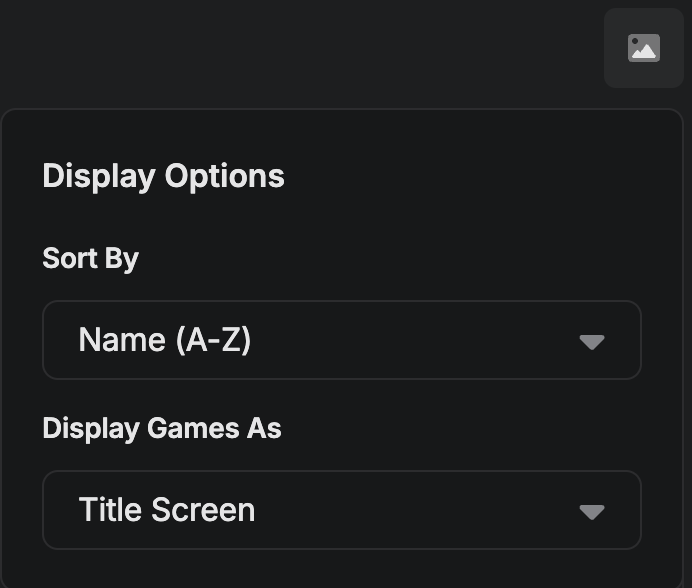The width and height of the screenshot is (692, 588).
Task: Select the Sort By field
Action: pos(341,340)
